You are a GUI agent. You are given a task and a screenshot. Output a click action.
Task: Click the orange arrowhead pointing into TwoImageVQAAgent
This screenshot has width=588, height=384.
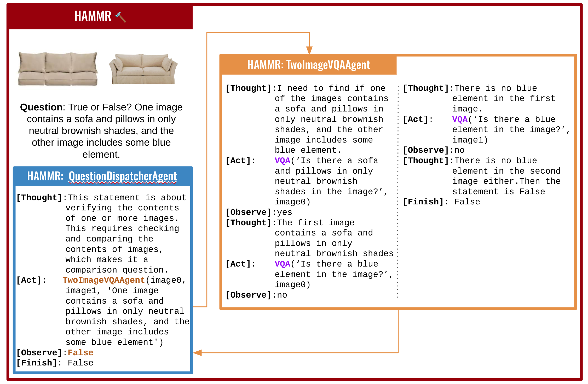tap(309, 50)
